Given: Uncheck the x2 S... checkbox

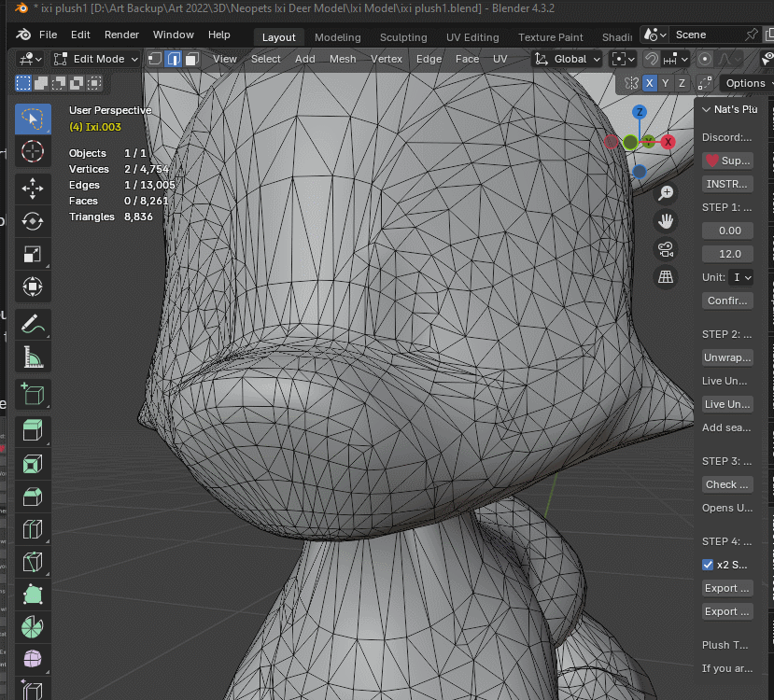Looking at the screenshot, I should (x=708, y=565).
